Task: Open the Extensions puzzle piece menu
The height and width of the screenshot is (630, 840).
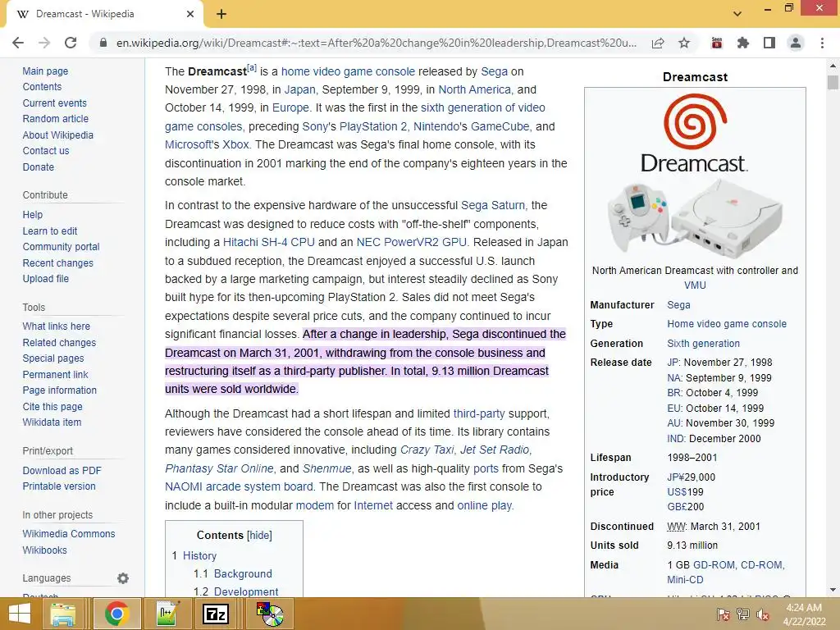Action: [743, 43]
